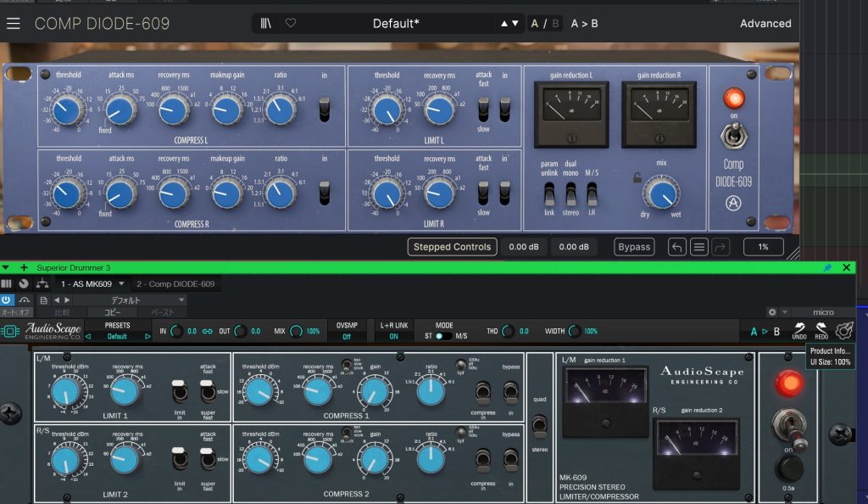Image resolution: width=868 pixels, height=504 pixels.
Task: Click the Stepped Controls button
Action: [x=452, y=247]
